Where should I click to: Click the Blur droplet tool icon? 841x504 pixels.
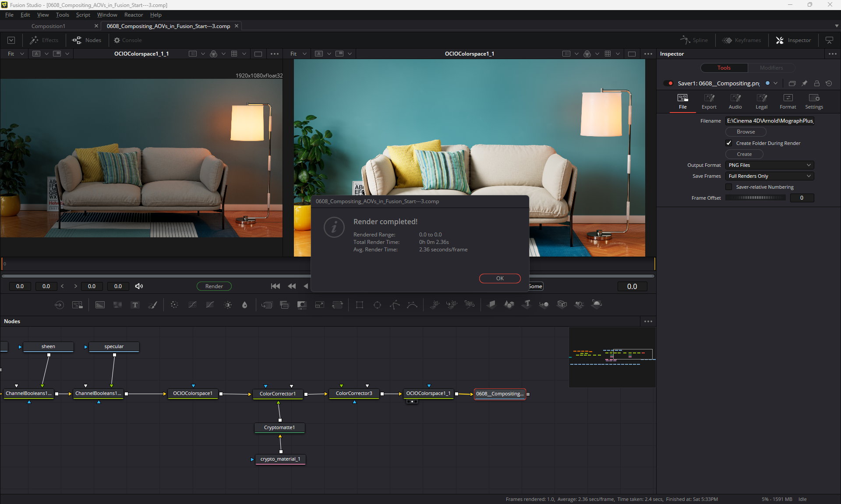point(245,305)
